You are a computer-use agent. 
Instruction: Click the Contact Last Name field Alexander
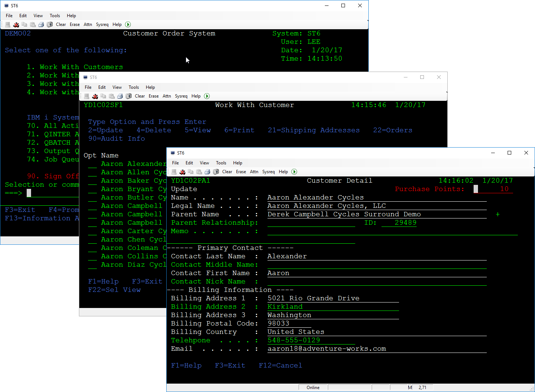point(377,256)
